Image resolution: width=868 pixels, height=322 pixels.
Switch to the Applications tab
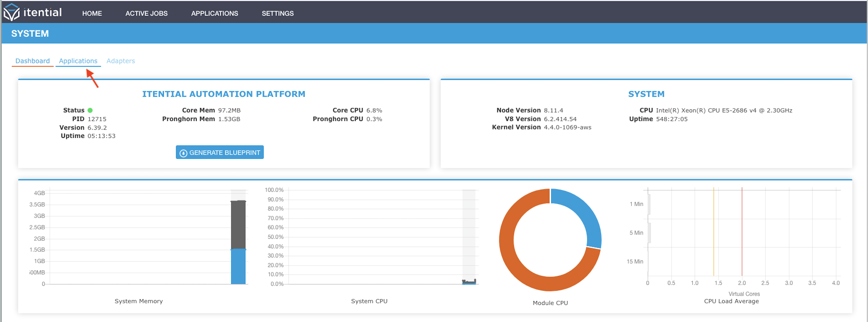click(x=78, y=61)
